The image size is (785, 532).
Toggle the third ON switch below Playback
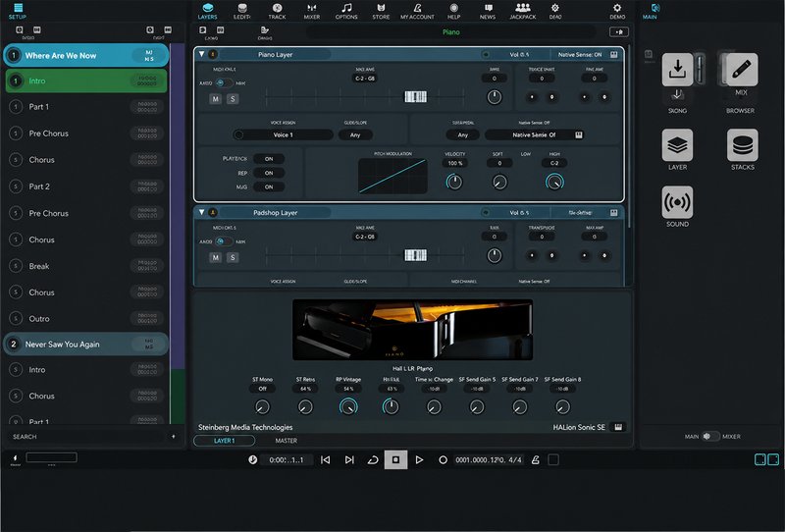[x=269, y=186]
